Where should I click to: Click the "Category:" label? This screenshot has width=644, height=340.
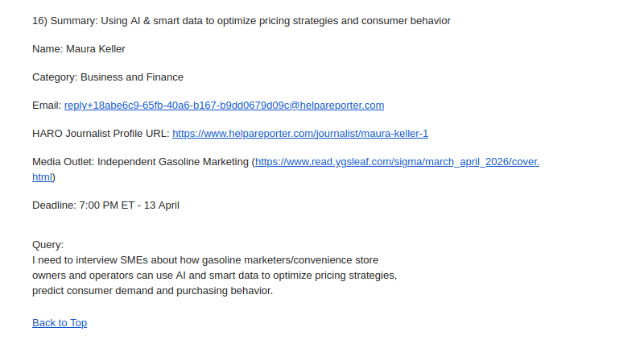(x=55, y=77)
